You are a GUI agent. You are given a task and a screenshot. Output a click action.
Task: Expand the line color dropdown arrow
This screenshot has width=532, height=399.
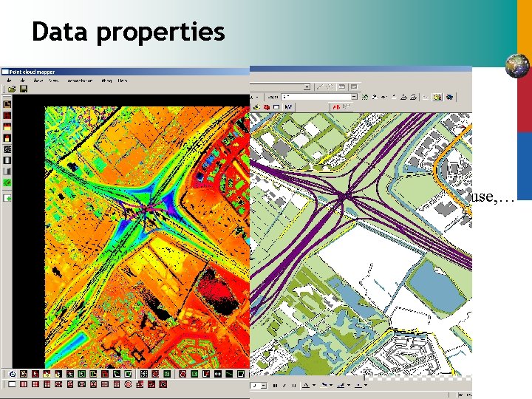coord(349,385)
